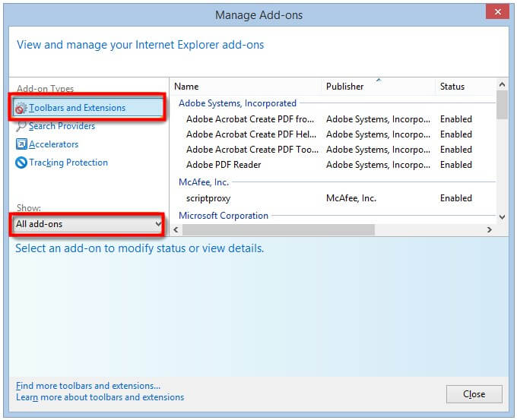The width and height of the screenshot is (517, 420).
Task: Select the scriptproxy add-on row
Action: coord(208,198)
